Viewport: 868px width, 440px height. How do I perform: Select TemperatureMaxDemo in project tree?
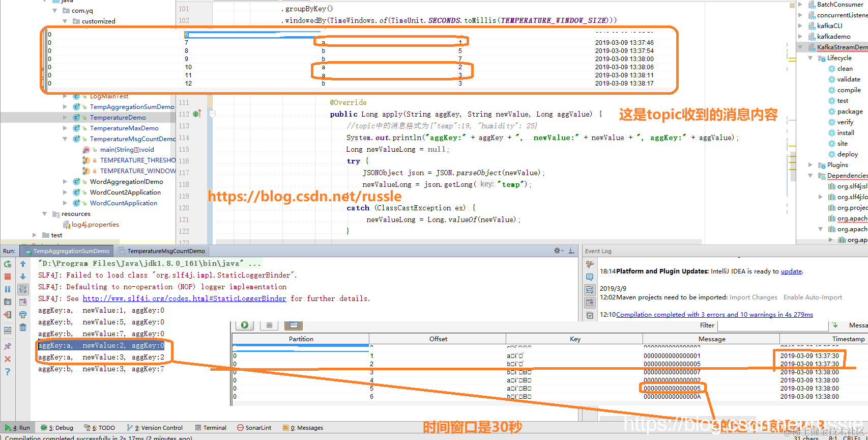click(x=124, y=128)
